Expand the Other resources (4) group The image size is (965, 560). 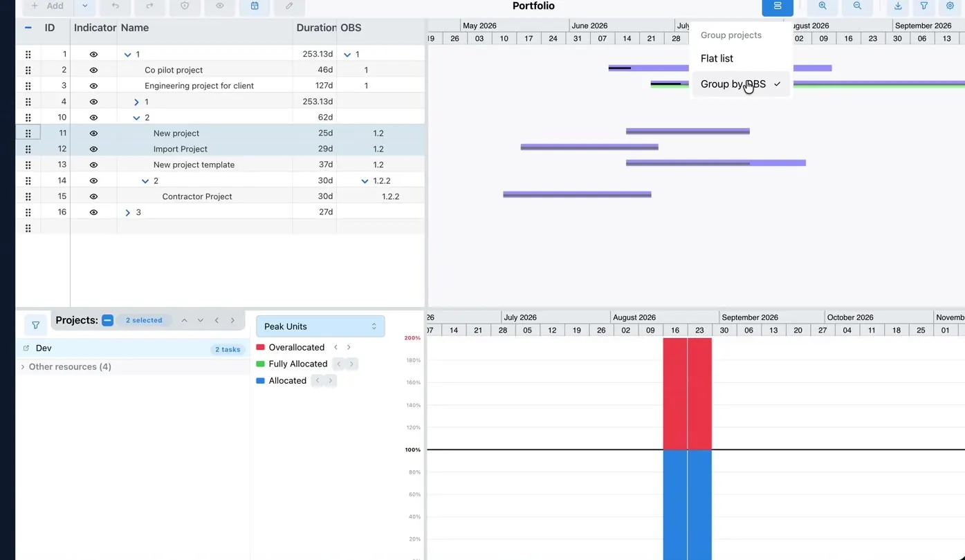pyautogui.click(x=23, y=367)
